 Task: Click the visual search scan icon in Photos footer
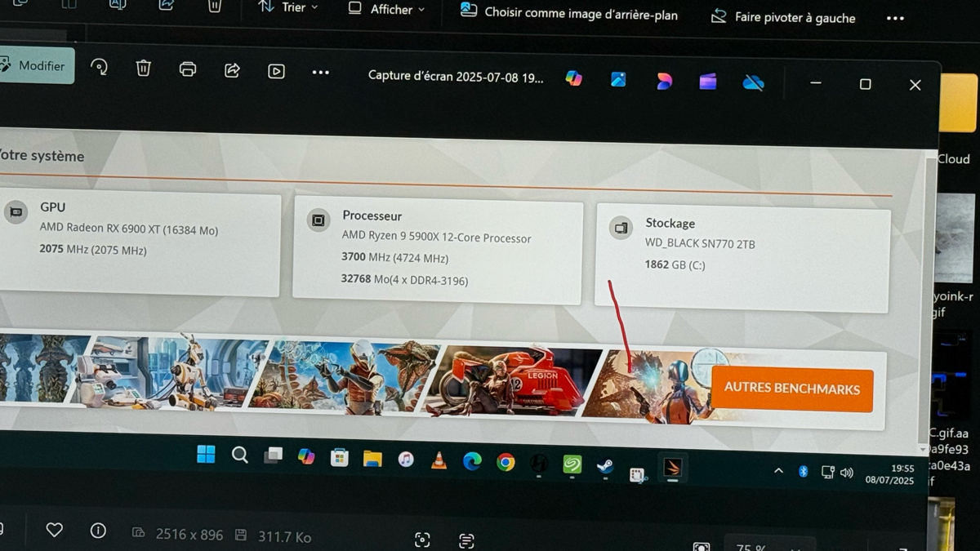point(422,540)
